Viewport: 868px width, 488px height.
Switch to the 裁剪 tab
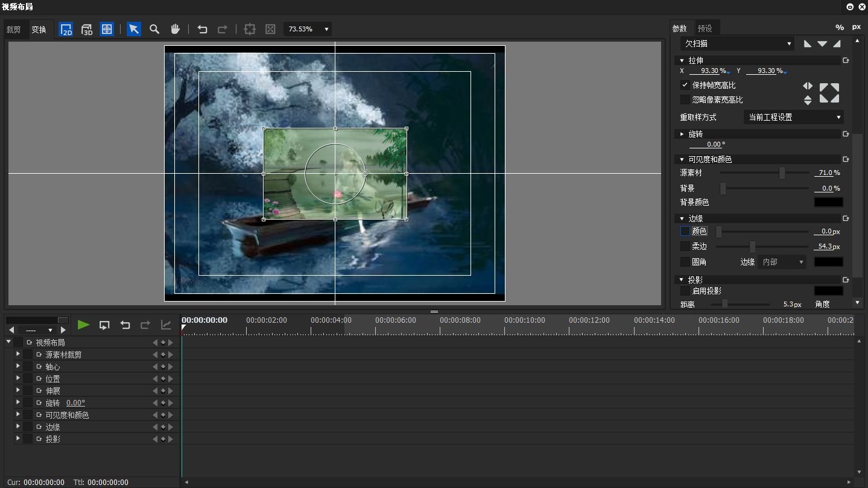coord(14,30)
